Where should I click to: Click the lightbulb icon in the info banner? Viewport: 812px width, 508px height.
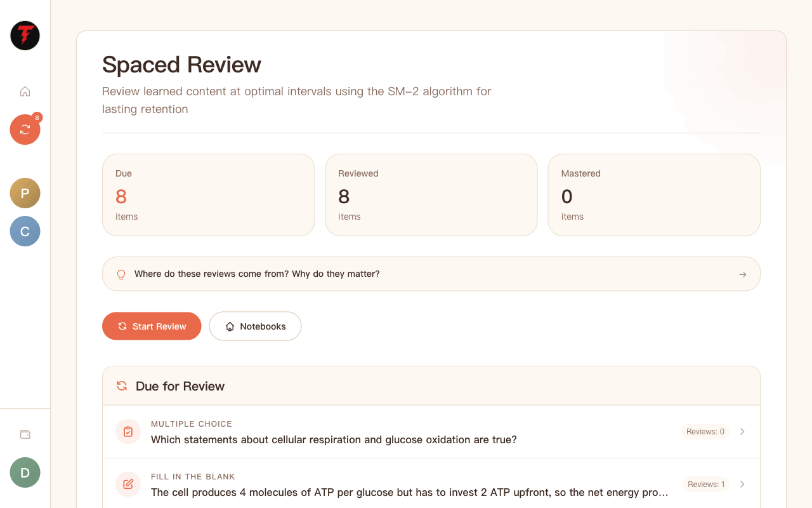pyautogui.click(x=121, y=274)
